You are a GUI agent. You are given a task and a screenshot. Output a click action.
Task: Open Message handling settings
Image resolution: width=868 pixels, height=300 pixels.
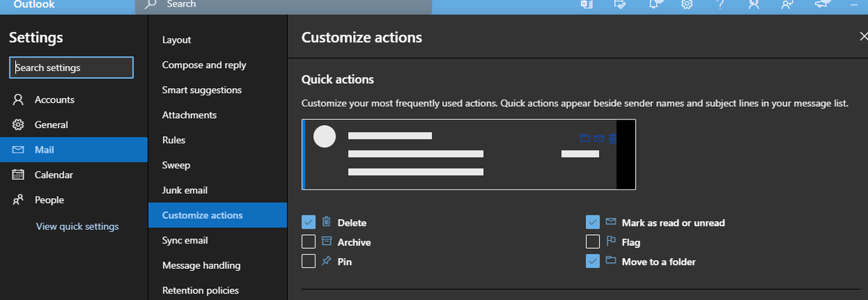pos(218,265)
